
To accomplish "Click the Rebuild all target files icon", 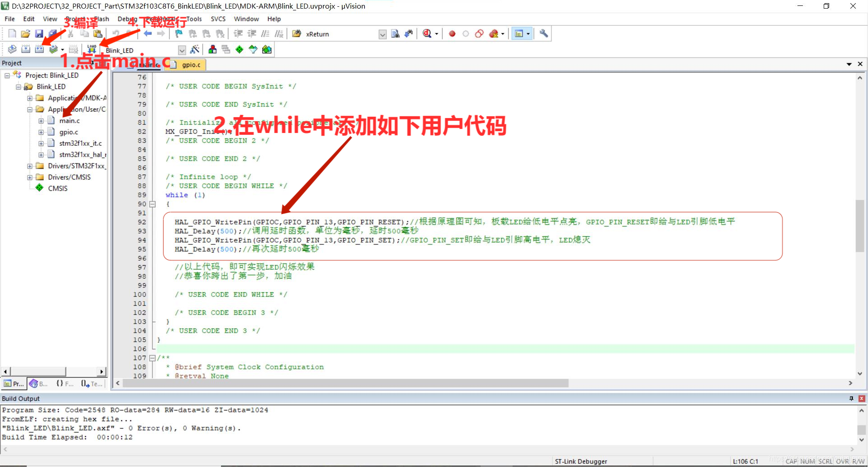I will pyautogui.click(x=39, y=49).
